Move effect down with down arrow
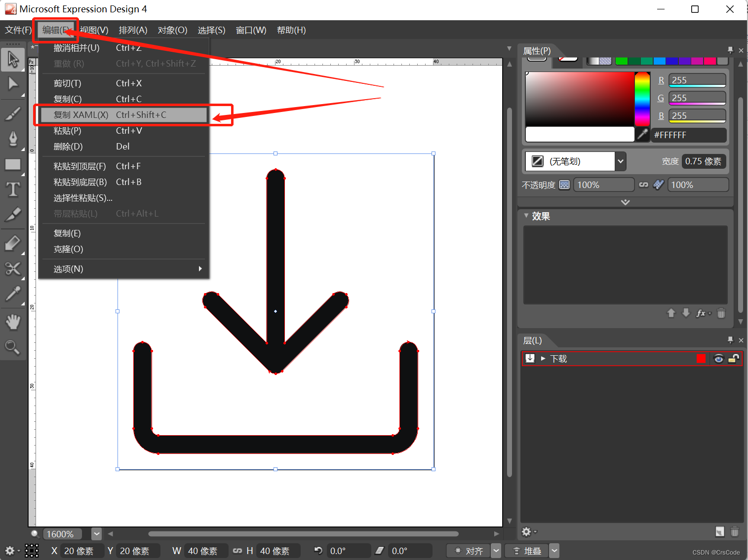The image size is (748, 560). coord(686,313)
